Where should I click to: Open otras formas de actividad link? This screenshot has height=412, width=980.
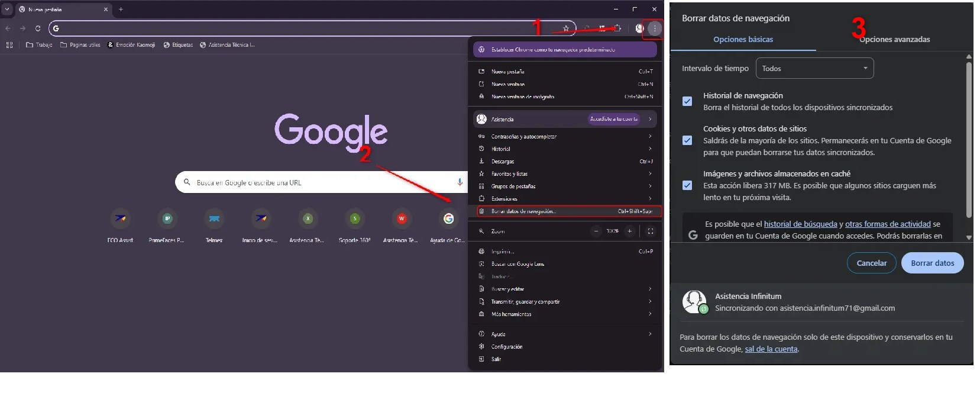[x=888, y=224]
